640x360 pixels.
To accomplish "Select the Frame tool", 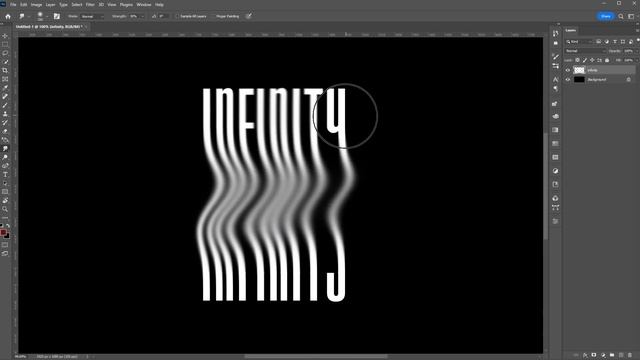I will point(5,79).
